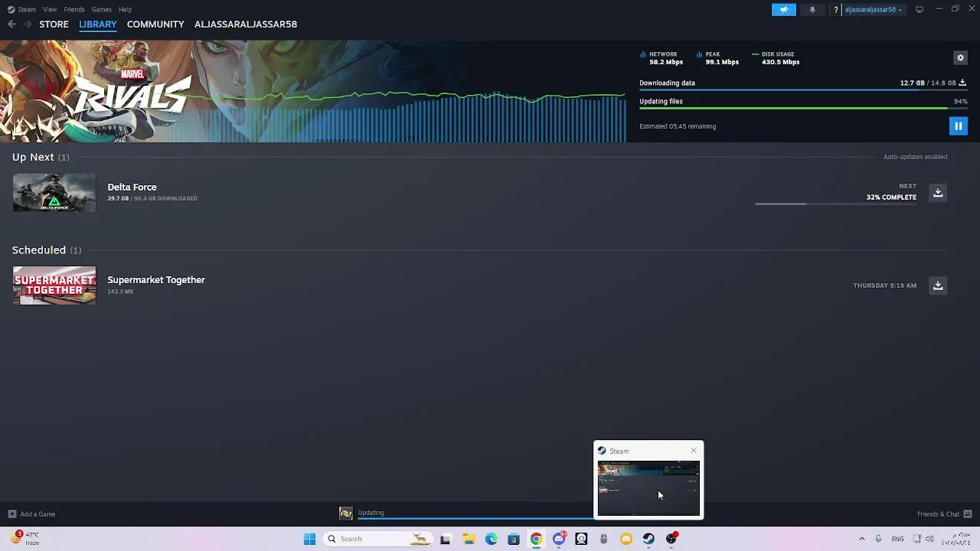The image size is (980, 551).
Task: Open Google Chrome from the taskbar
Action: [x=536, y=539]
